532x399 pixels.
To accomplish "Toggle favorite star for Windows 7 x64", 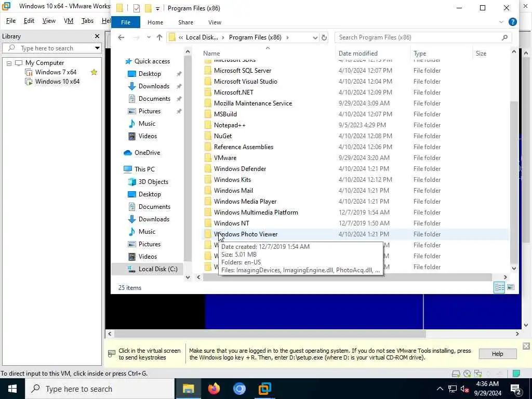I will (x=94, y=72).
